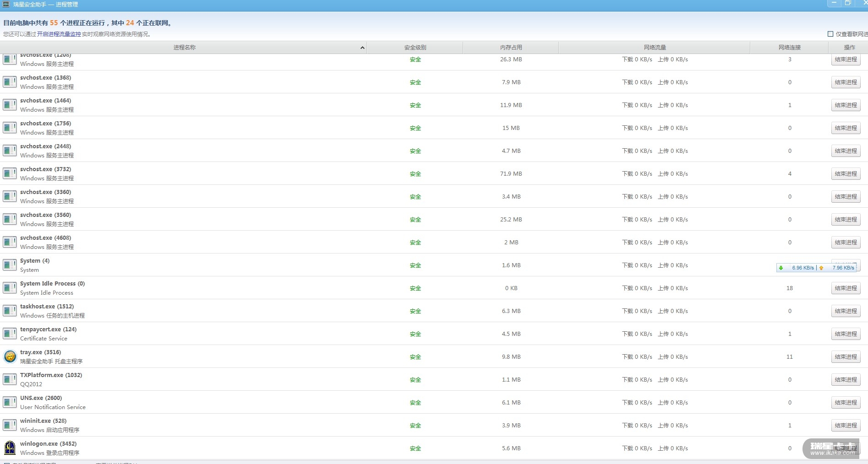Click the UNS.exe process icon
This screenshot has height=464, width=868.
10,402
